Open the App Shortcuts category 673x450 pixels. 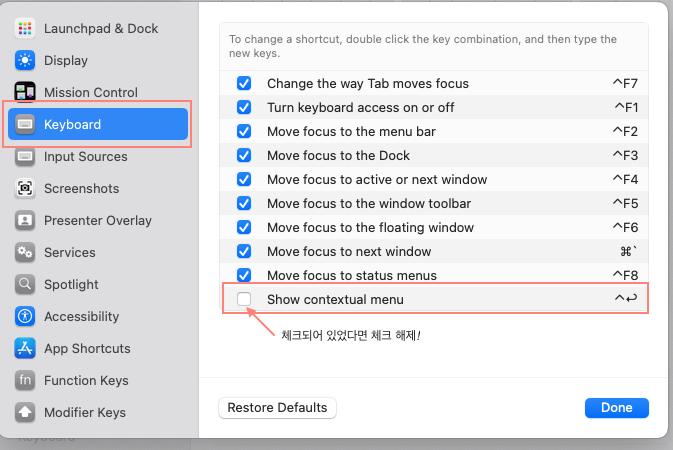[87, 349]
